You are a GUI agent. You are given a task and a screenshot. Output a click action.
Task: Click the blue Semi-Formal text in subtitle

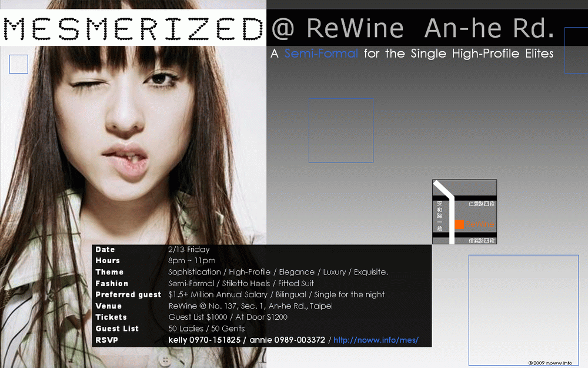coord(321,54)
